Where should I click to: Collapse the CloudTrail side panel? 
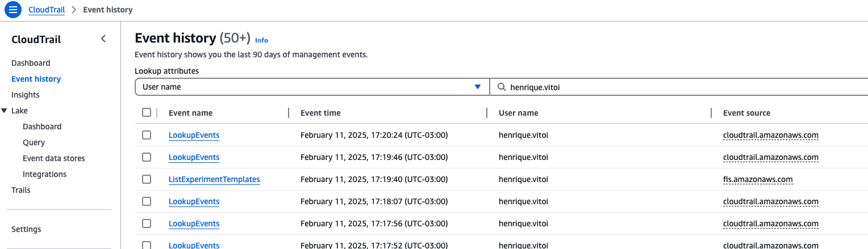pos(103,39)
